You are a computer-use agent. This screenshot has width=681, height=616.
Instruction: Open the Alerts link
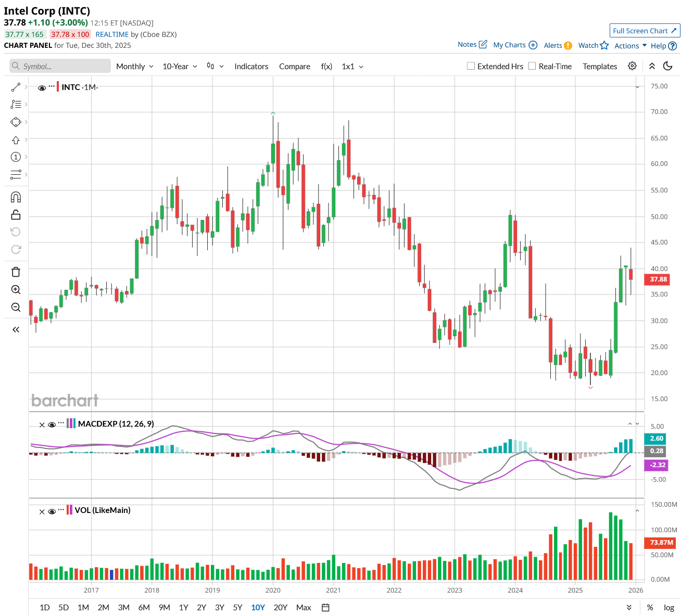[558, 45]
